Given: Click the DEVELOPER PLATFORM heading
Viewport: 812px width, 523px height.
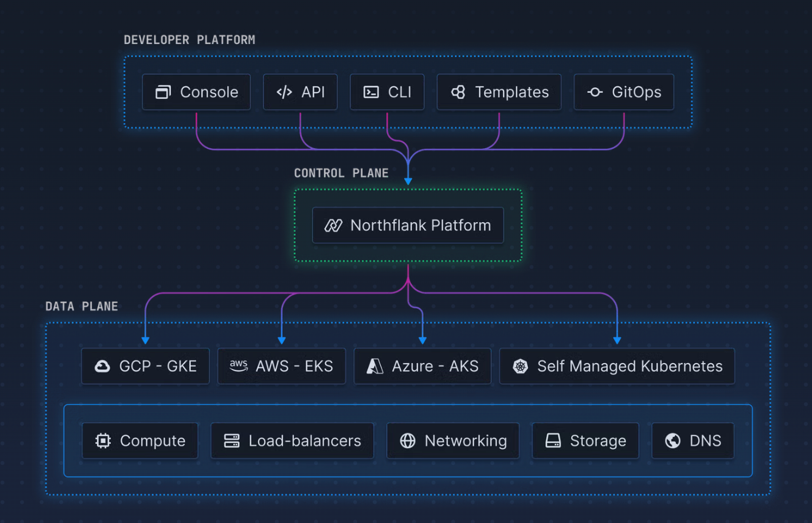Looking at the screenshot, I should 189,40.
